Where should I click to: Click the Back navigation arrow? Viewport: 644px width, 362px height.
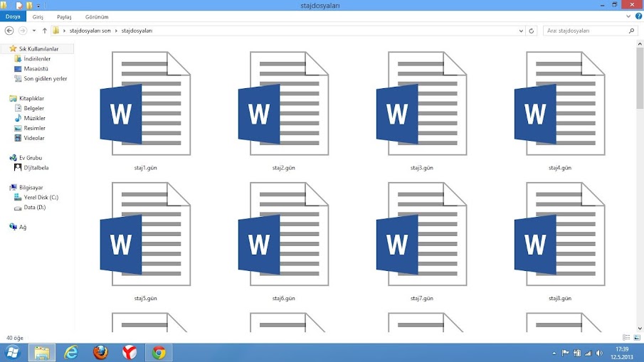click(9, 31)
